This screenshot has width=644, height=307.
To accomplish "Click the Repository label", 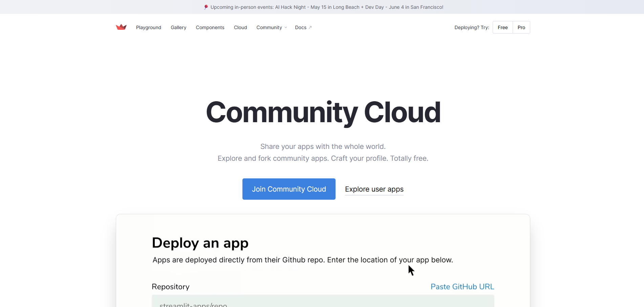I will click(x=171, y=287).
